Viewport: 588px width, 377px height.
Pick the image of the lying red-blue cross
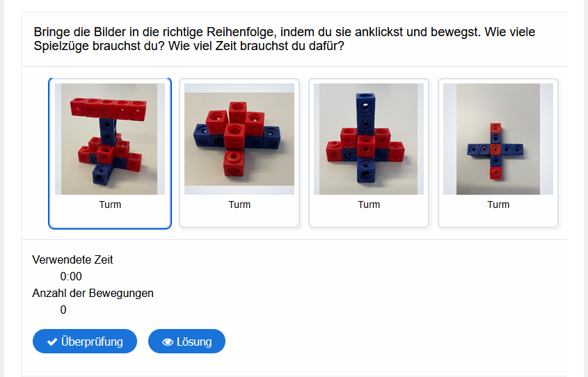tap(239, 139)
